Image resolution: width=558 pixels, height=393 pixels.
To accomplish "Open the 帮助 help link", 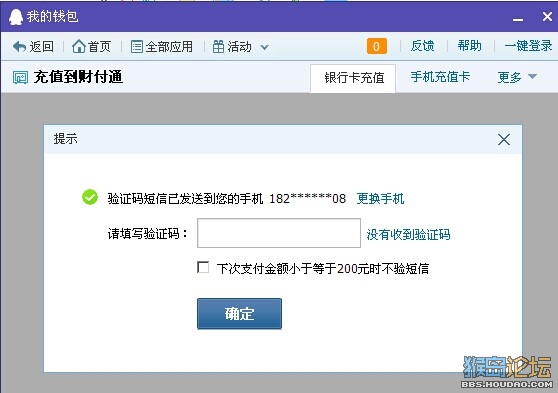I will point(469,46).
